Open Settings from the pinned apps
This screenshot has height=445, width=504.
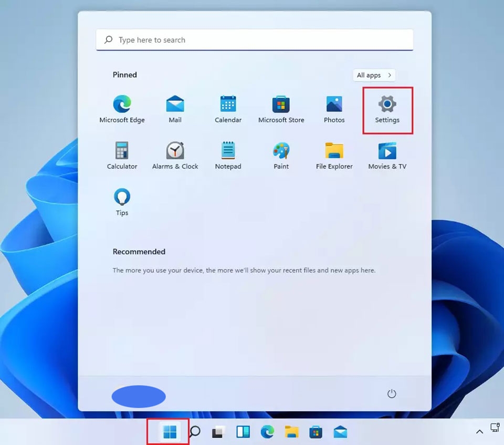click(387, 105)
